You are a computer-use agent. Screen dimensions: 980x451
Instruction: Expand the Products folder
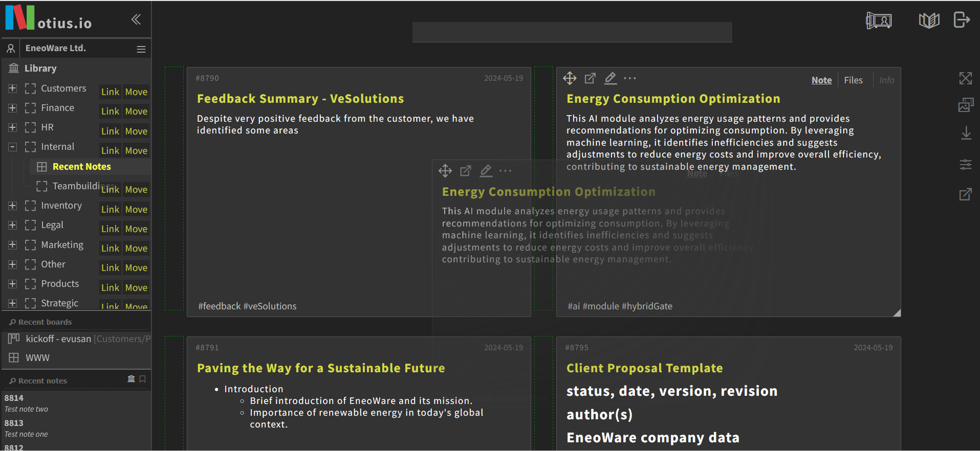[13, 284]
